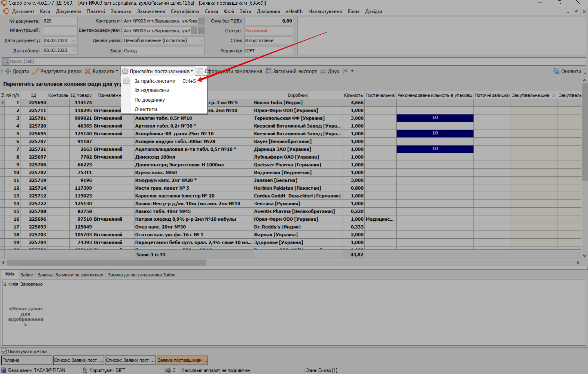Click the Головна bottom window button
The width and height of the screenshot is (588, 374).
tap(26, 360)
